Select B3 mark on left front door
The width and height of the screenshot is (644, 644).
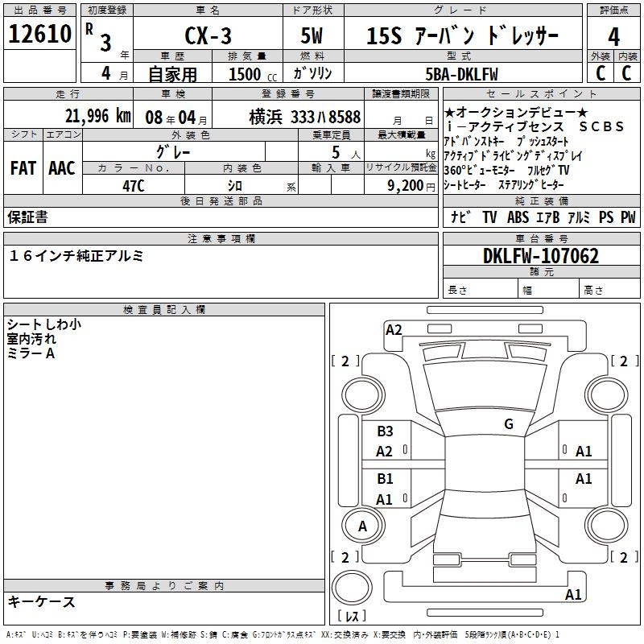pos(385,431)
